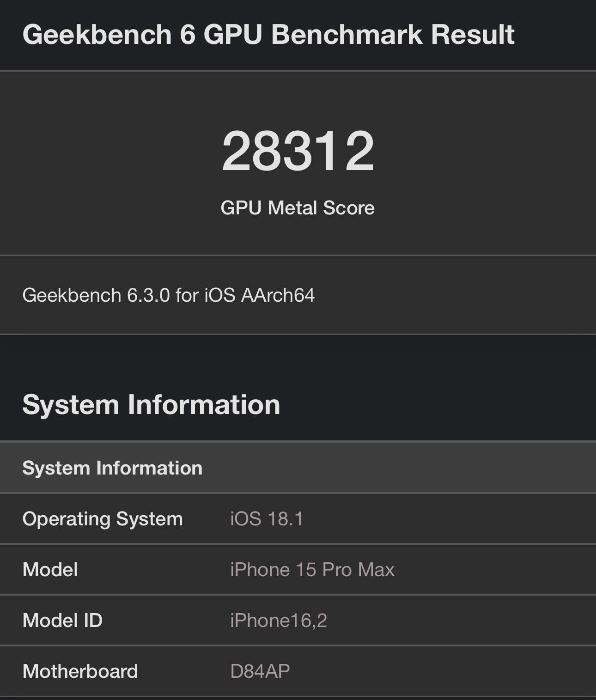
Task: Select the 'Model ID' row label
Action: click(62, 621)
